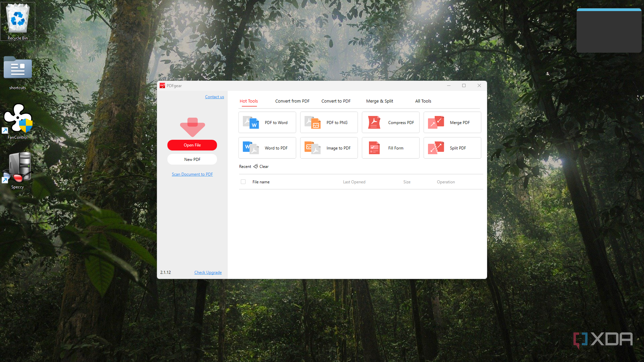This screenshot has width=644, height=362.
Task: Launch the PDF to PNG converter
Action: pyautogui.click(x=329, y=122)
